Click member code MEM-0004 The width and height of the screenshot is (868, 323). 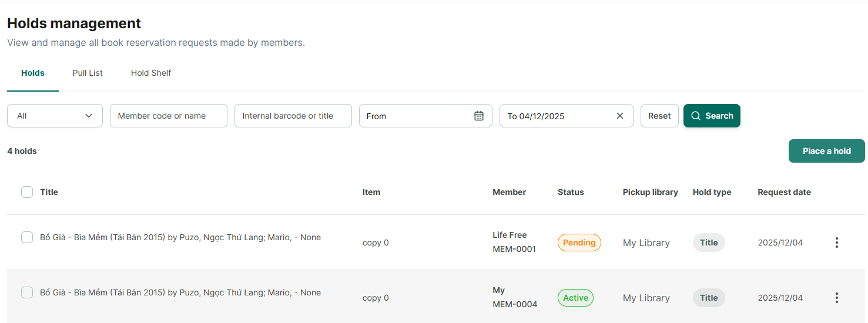coord(514,304)
